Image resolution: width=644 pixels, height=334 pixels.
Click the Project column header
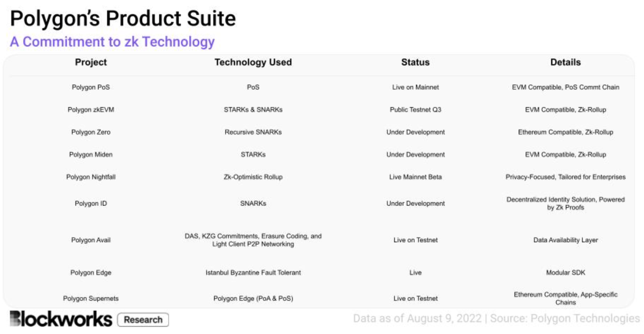(x=91, y=62)
